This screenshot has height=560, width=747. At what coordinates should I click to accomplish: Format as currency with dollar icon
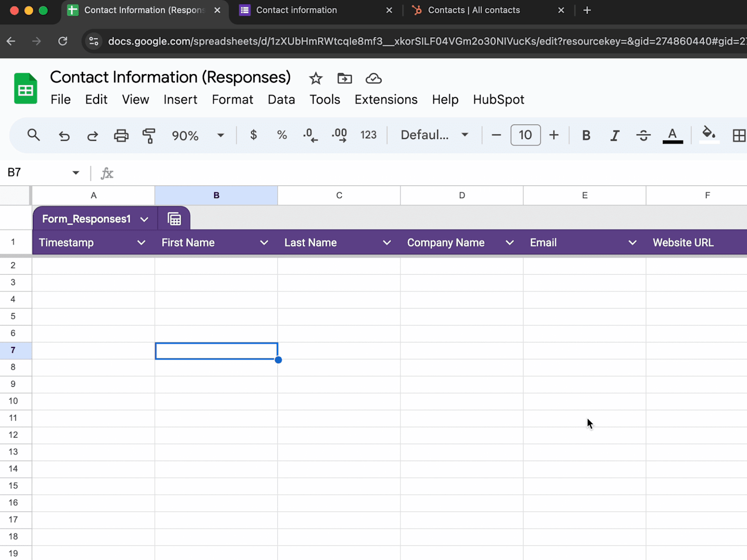[253, 135]
